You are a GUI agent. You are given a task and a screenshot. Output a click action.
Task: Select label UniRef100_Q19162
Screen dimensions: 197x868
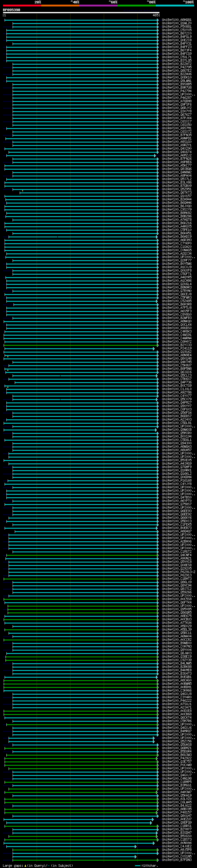[x=177, y=352]
